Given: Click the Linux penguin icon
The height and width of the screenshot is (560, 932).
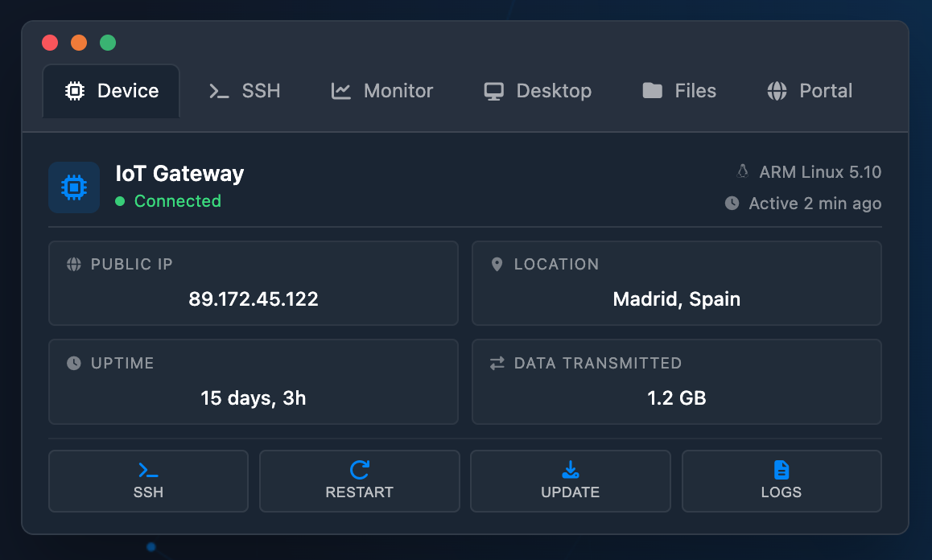Looking at the screenshot, I should coord(742,171).
